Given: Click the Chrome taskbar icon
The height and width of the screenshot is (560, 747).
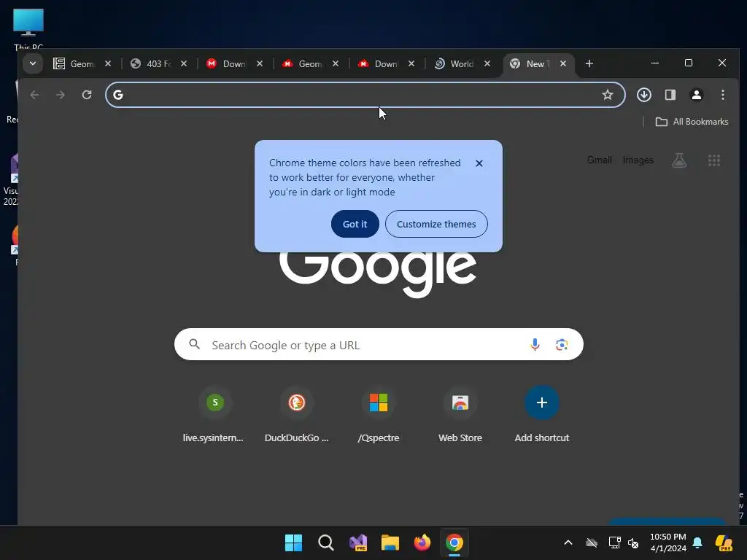Looking at the screenshot, I should point(454,542).
